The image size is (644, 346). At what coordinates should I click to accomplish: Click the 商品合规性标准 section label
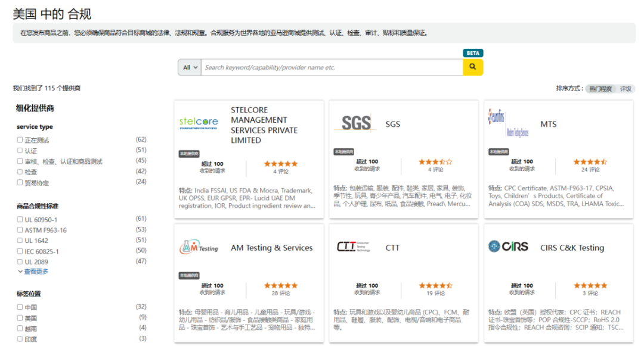pos(38,206)
